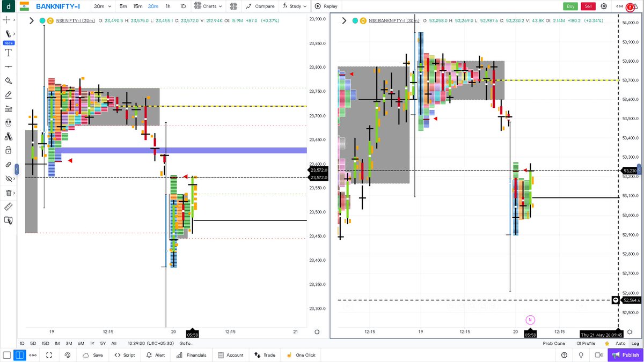Save the chart layout
The height and width of the screenshot is (362, 644).
pos(93,355)
